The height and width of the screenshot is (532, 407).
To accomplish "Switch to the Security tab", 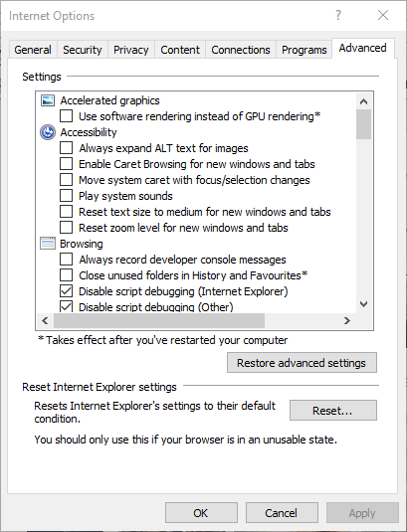I will click(x=83, y=50).
